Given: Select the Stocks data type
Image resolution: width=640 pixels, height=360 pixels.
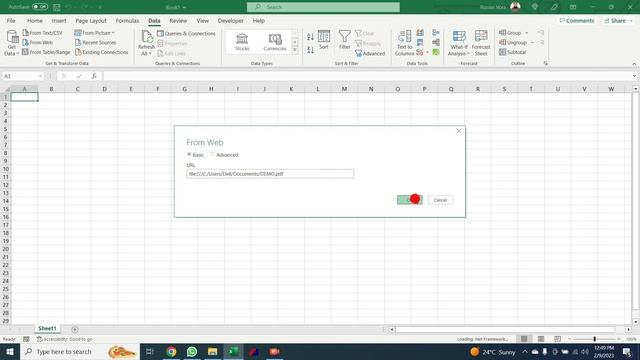Looking at the screenshot, I should tap(242, 42).
